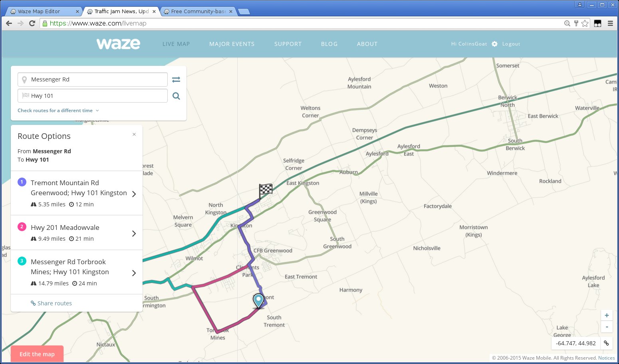Zoom in the map with plus button
Image resolution: width=619 pixels, height=364 pixels.
(x=606, y=315)
